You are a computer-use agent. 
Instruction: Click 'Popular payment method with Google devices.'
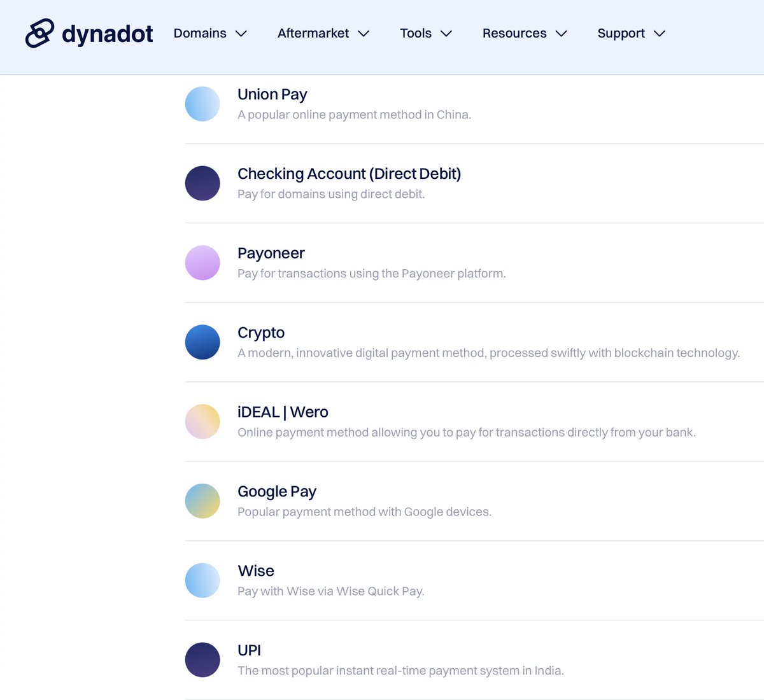tap(365, 512)
